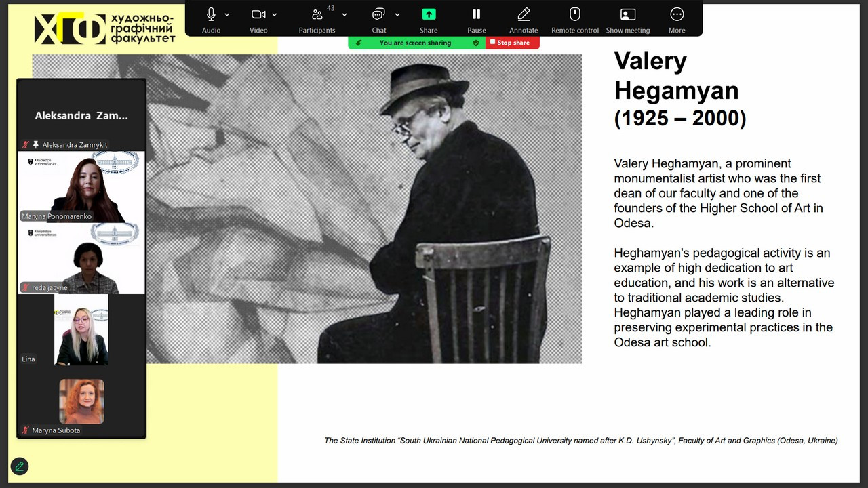Toggle camera with the Video icon

[258, 14]
